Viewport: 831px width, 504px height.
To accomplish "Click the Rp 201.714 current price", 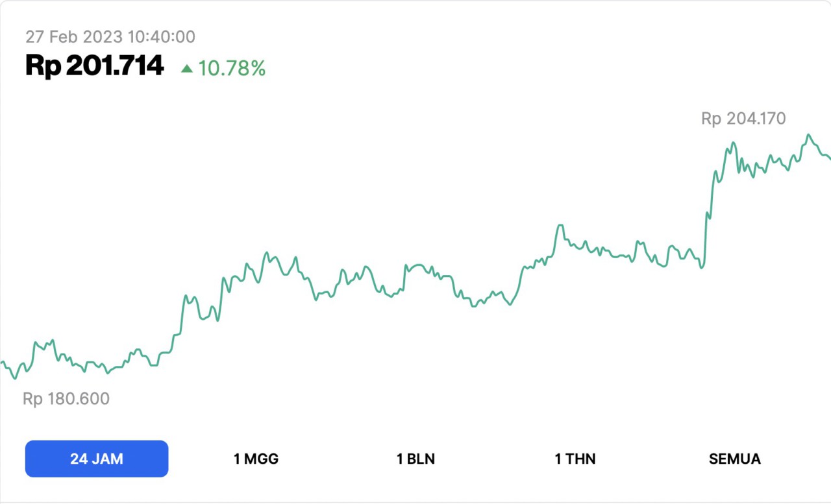I will tap(95, 66).
